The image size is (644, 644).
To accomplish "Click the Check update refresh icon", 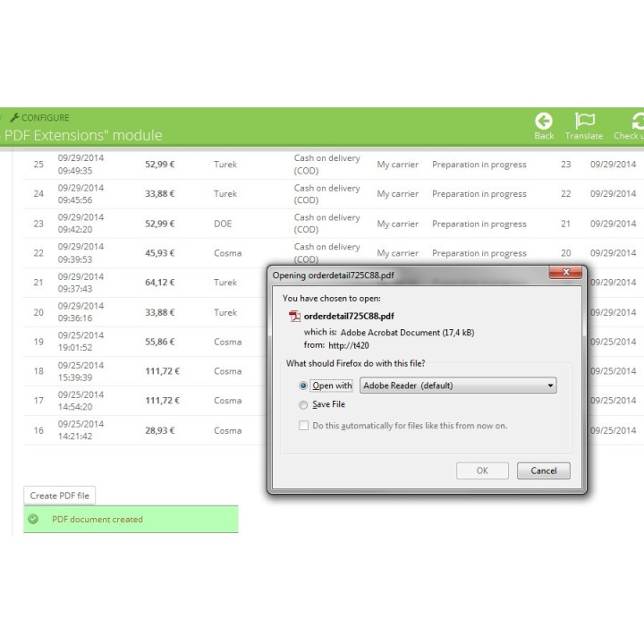I will coord(638,121).
